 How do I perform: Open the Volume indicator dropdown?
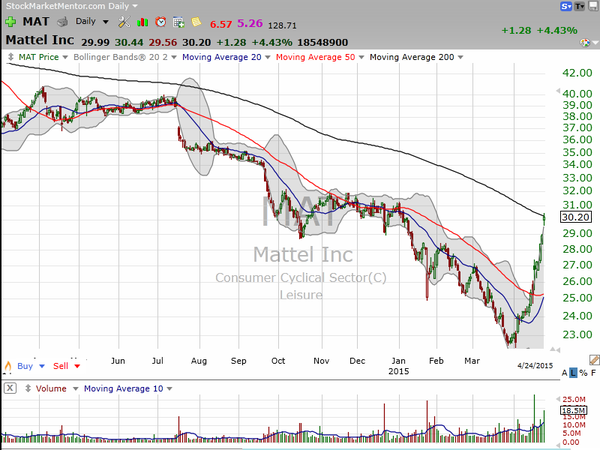pos(75,389)
